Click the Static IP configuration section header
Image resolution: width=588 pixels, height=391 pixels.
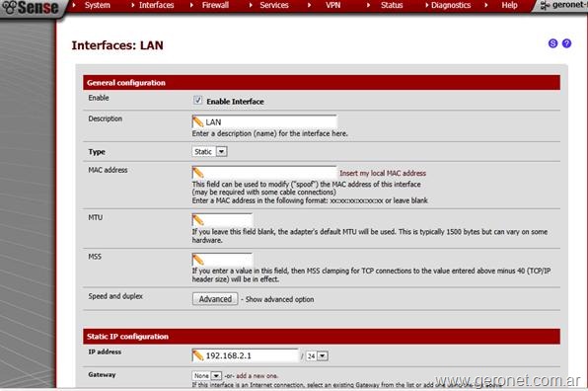tap(322, 337)
